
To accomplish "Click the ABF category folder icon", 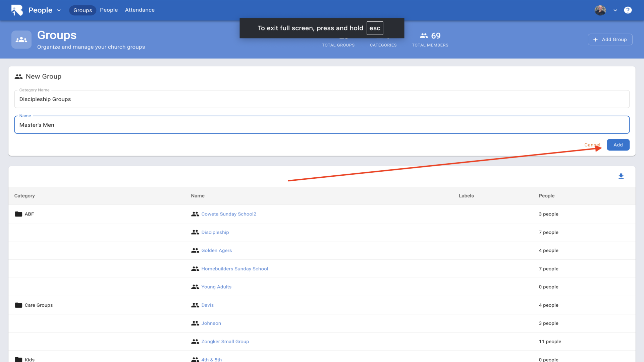I will tap(18, 214).
